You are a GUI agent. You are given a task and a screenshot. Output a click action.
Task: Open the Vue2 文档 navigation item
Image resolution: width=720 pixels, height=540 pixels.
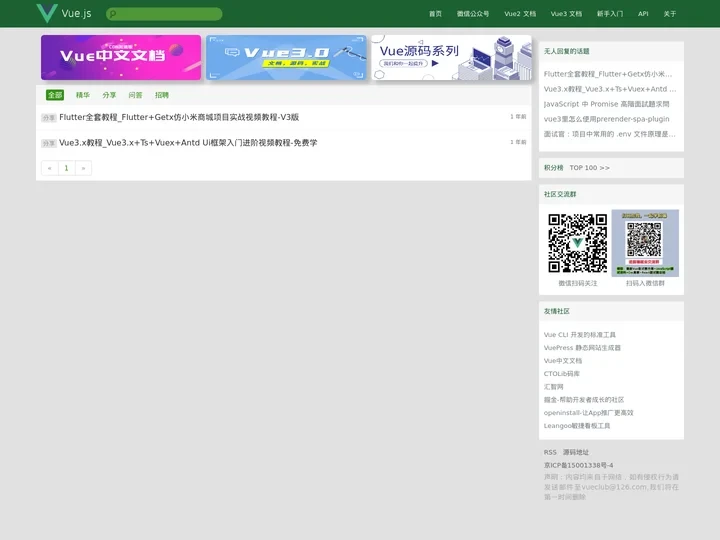(520, 14)
